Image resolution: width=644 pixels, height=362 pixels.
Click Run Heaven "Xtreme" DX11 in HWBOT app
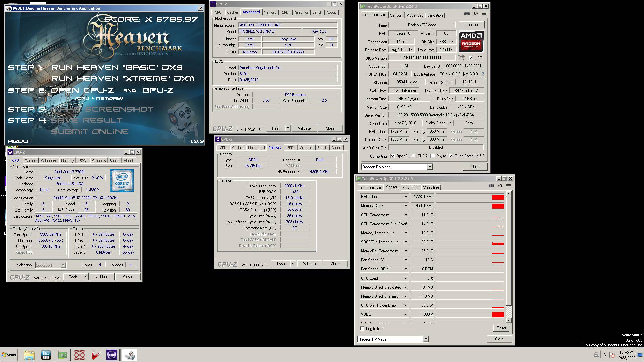tap(122, 79)
